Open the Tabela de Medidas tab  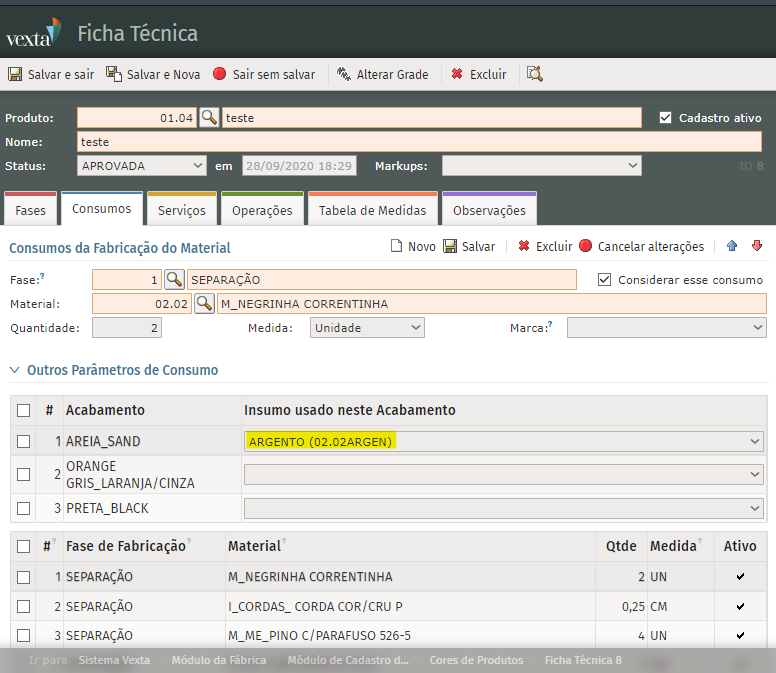tap(372, 210)
